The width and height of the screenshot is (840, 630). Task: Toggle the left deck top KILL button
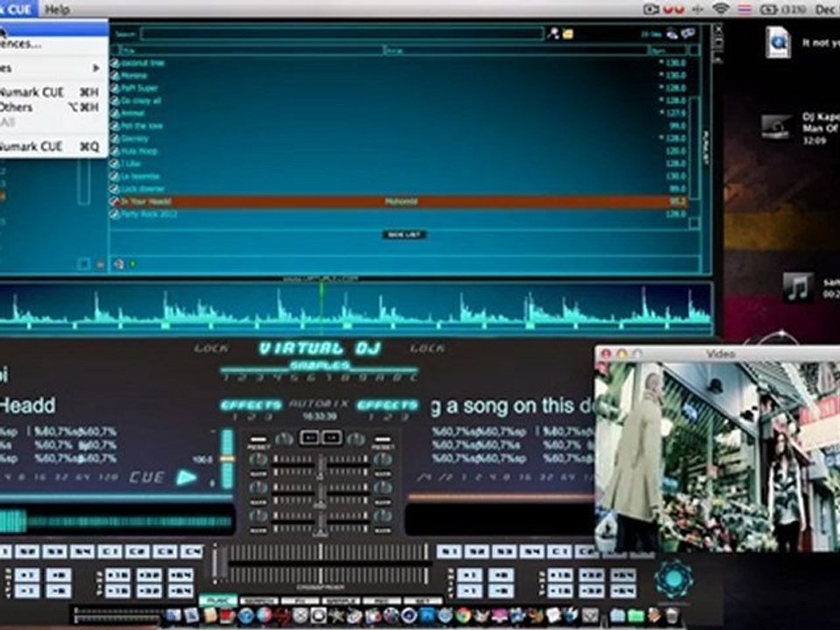257,474
